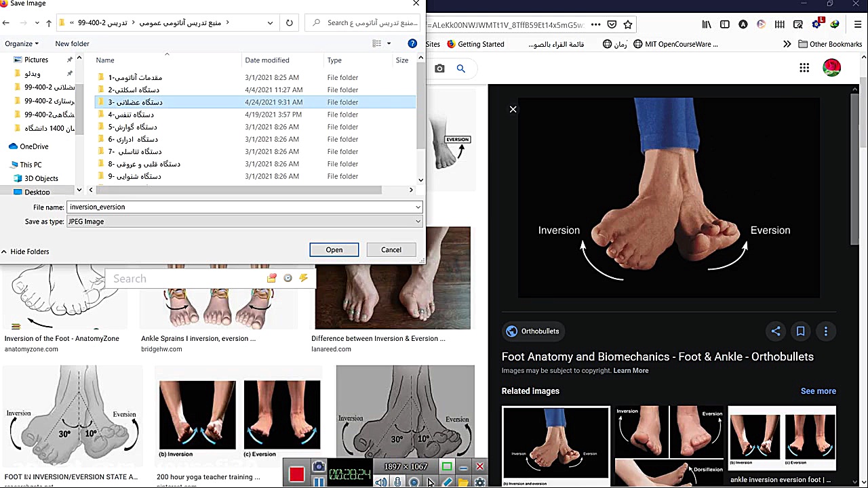
Task: Select folder row starting with 5-
Action: click(255, 127)
